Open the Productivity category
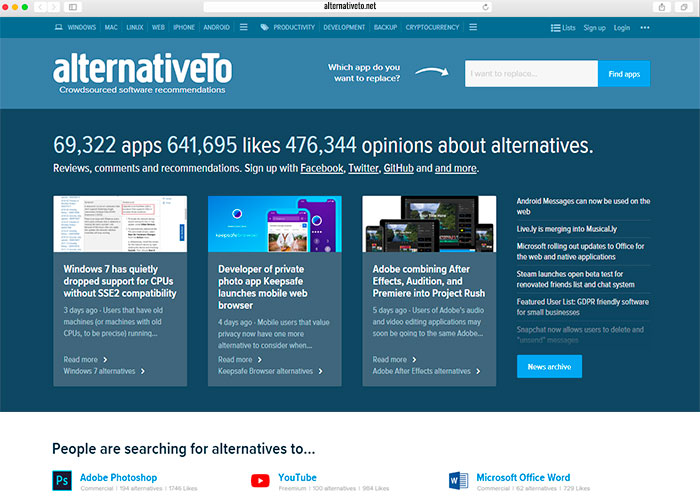 point(294,27)
